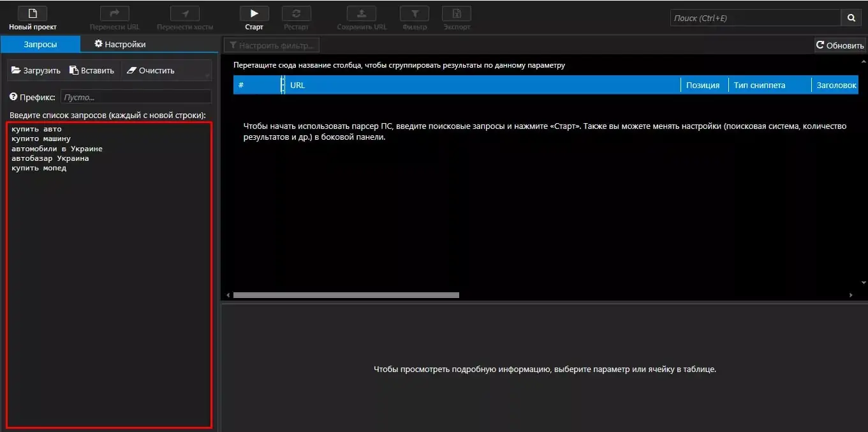Create a new project with Новый проект icon

tap(33, 13)
